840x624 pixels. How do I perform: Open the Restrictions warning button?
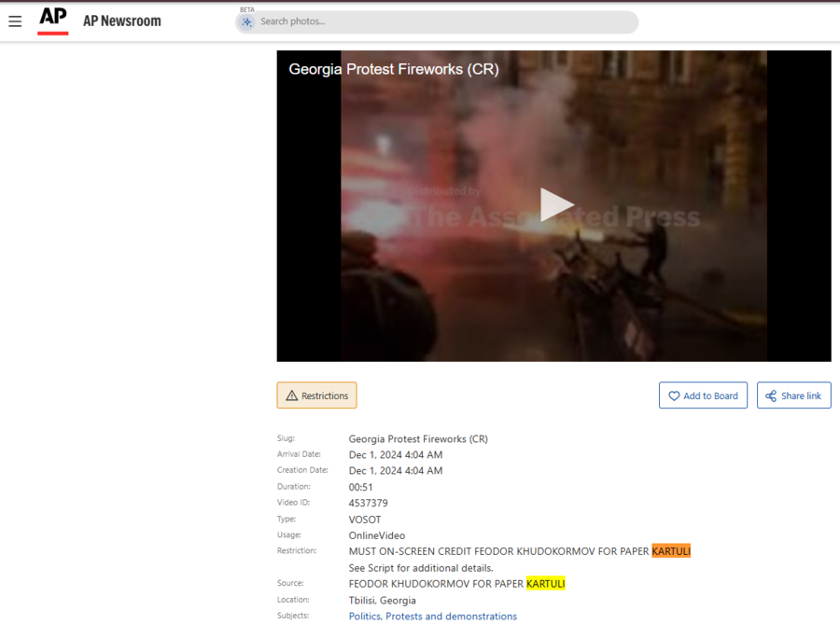point(316,395)
